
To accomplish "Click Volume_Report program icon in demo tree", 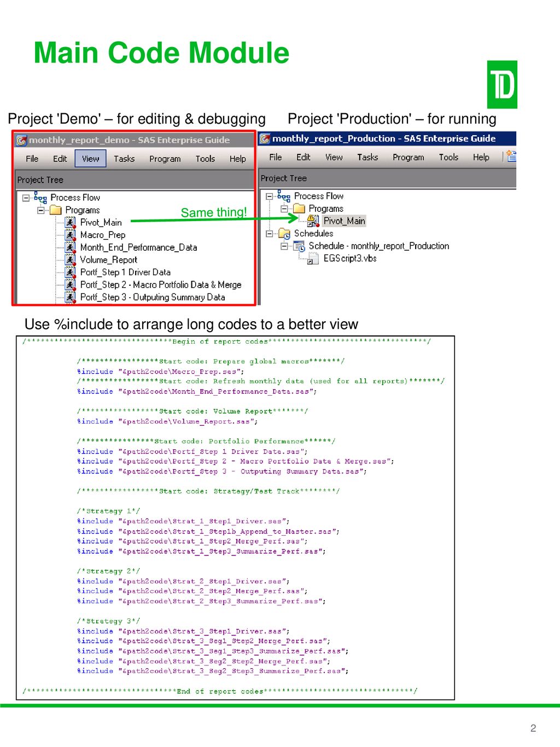I will [x=70, y=260].
